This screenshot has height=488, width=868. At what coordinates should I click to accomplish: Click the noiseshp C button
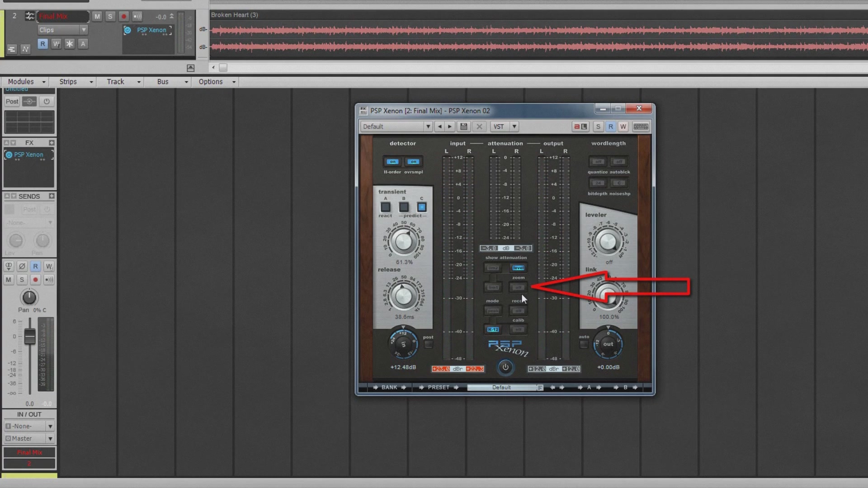click(x=619, y=183)
